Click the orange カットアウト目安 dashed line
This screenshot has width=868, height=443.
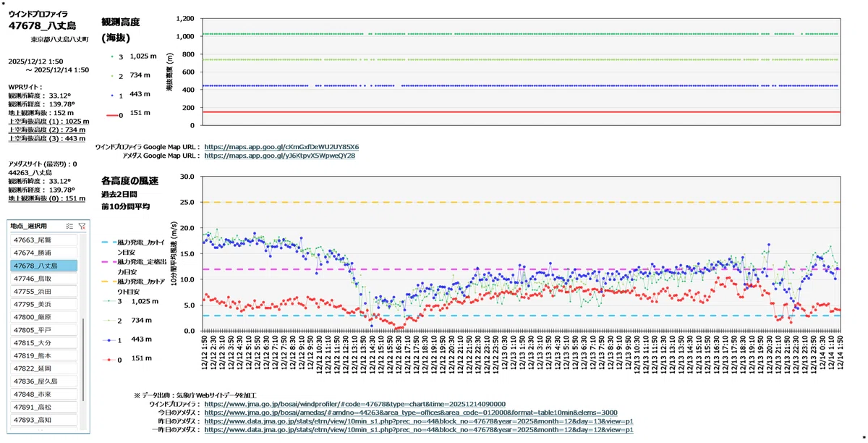tap(523, 202)
